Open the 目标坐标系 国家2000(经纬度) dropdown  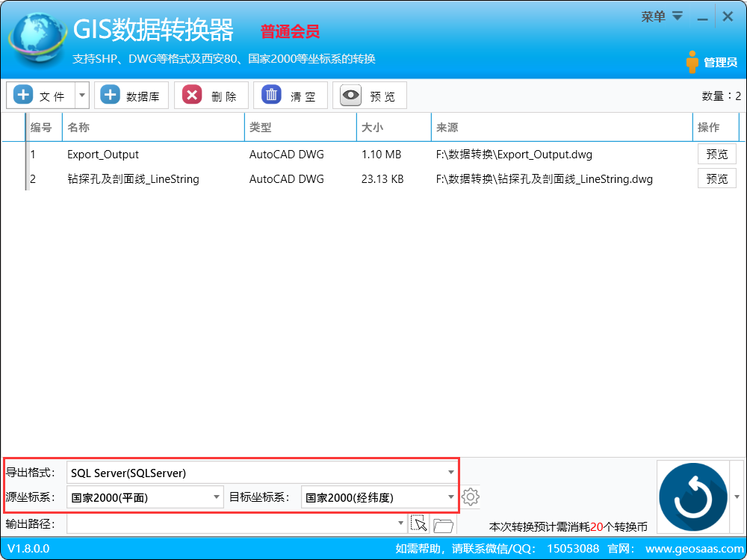click(x=379, y=497)
